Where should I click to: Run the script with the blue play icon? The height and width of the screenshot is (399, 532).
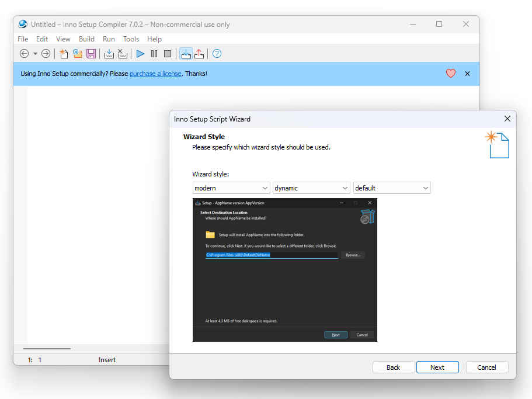pos(140,54)
